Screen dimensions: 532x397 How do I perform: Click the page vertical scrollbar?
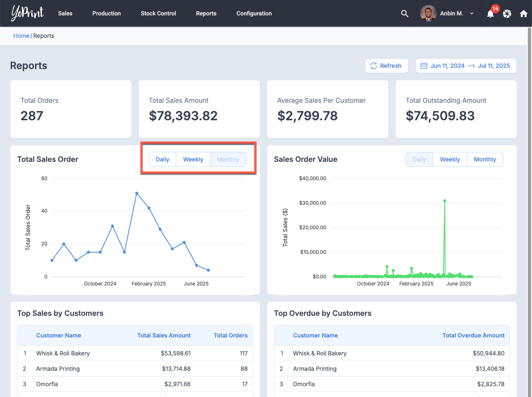coord(529,166)
